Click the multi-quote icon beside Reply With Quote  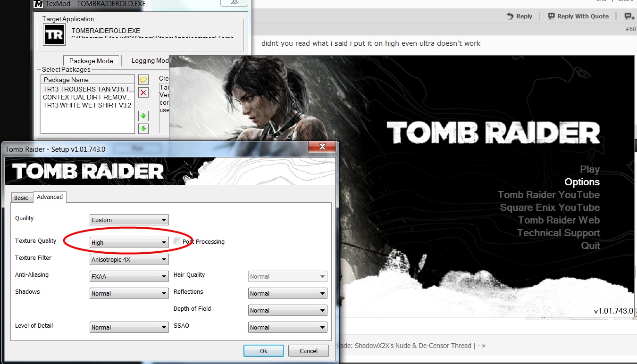(x=629, y=16)
